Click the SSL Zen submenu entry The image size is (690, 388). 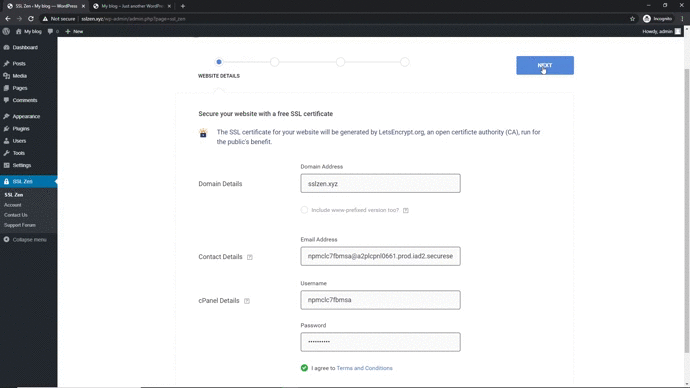(x=14, y=195)
